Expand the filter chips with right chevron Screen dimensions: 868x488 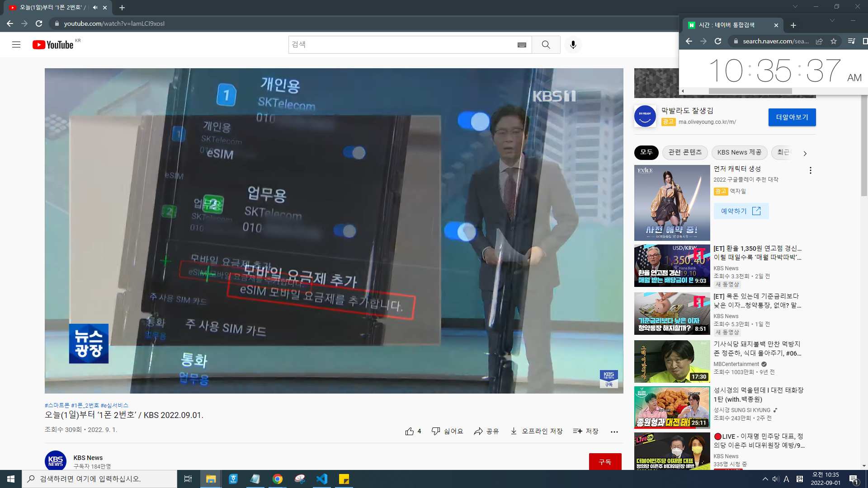click(x=805, y=153)
